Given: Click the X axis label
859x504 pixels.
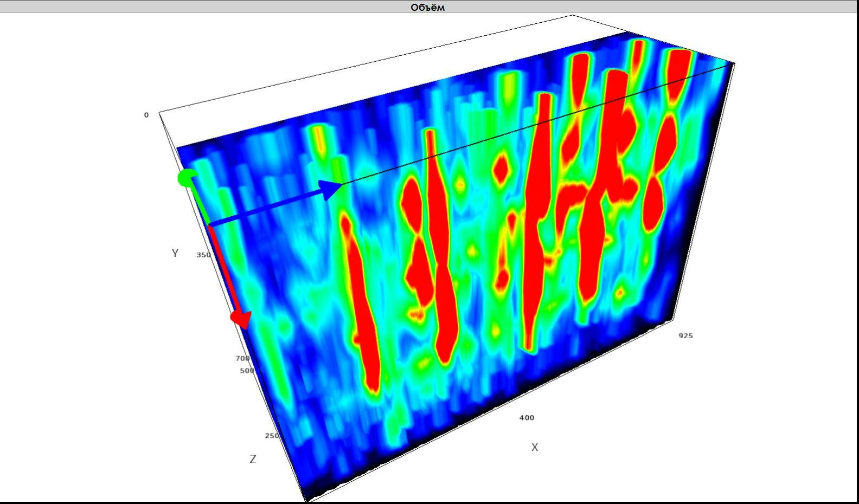Looking at the screenshot, I should point(535,447).
